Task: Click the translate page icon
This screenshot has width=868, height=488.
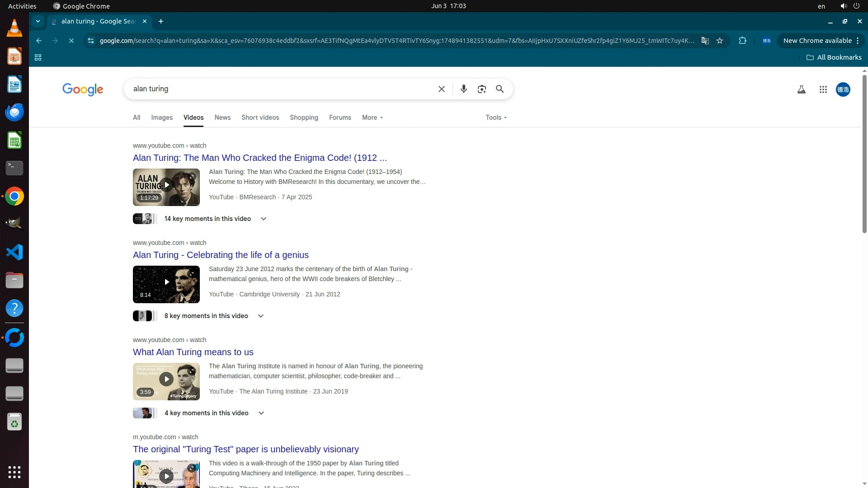Action: point(705,41)
